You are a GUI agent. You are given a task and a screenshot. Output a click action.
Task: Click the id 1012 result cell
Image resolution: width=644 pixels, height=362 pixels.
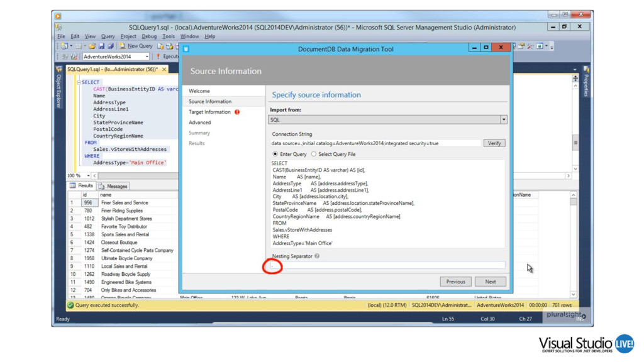pos(89,219)
